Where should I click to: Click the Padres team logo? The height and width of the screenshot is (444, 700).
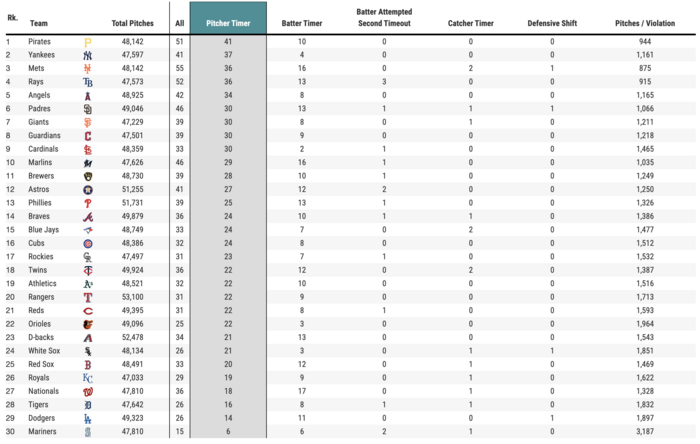pos(88,108)
